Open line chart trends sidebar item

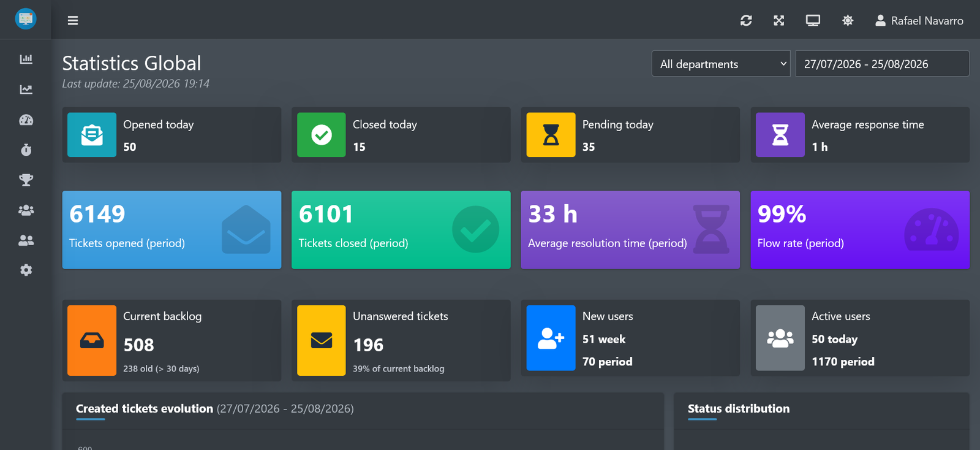coord(26,90)
